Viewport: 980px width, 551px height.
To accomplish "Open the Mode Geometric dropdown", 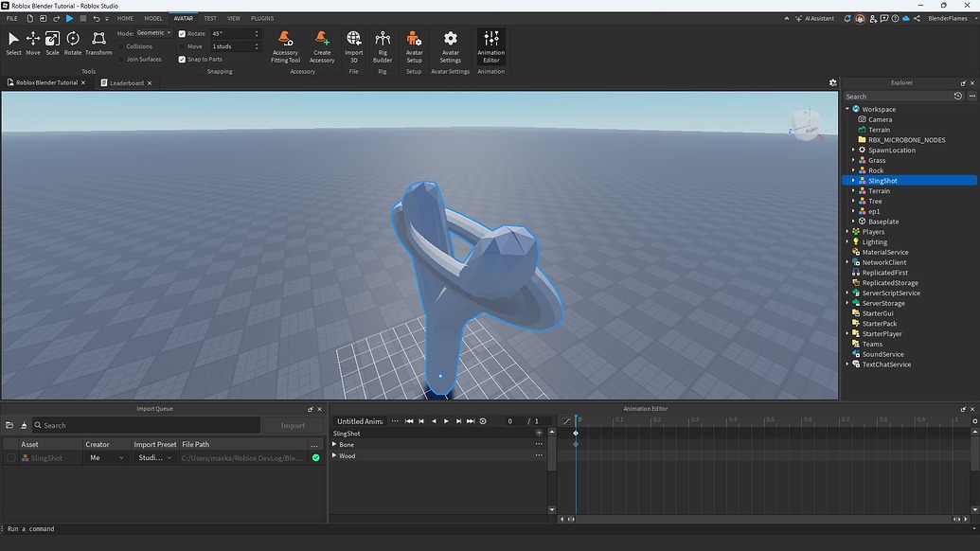I will click(x=153, y=33).
